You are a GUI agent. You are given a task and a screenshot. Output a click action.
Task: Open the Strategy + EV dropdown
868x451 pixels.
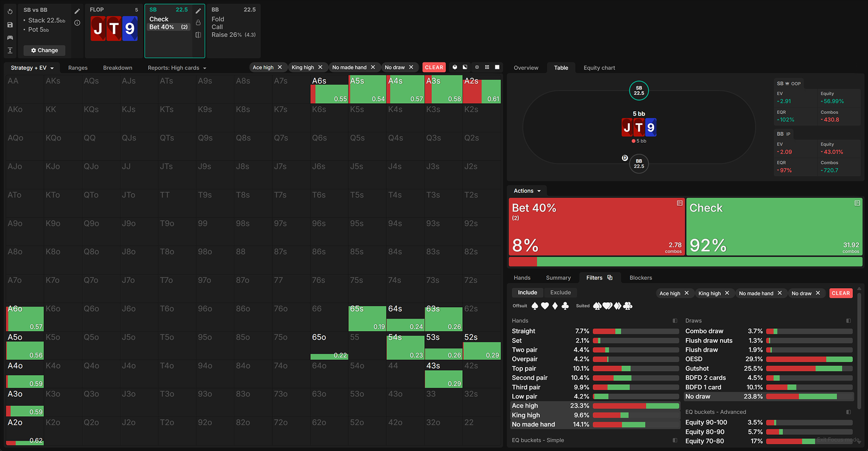tap(32, 68)
